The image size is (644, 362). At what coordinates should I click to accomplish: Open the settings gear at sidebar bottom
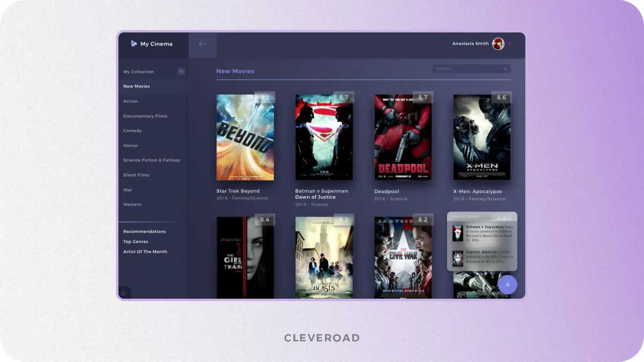coord(123,293)
